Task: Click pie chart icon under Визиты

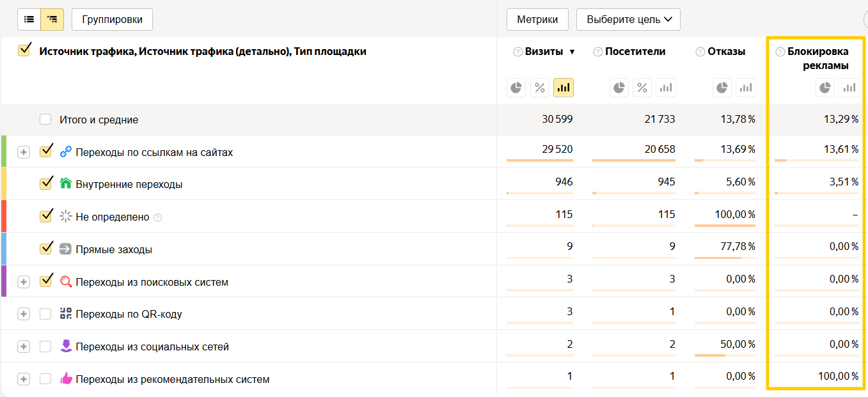Action: tap(516, 88)
